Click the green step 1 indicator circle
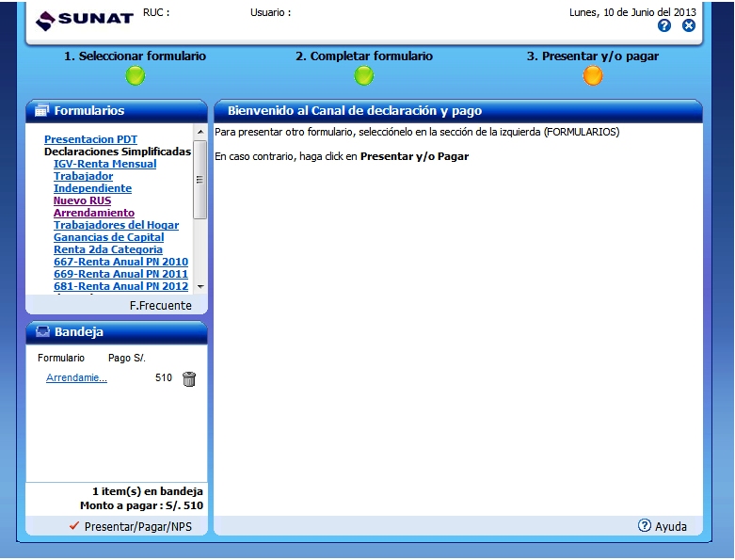Image resolution: width=735 pixels, height=560 pixels. (136, 76)
